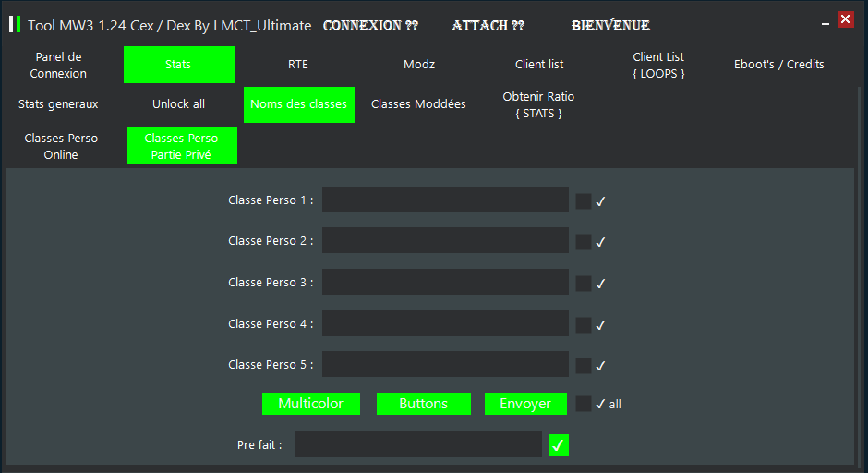Click the Multicolor button
Image resolution: width=868 pixels, height=473 pixels.
(x=310, y=403)
